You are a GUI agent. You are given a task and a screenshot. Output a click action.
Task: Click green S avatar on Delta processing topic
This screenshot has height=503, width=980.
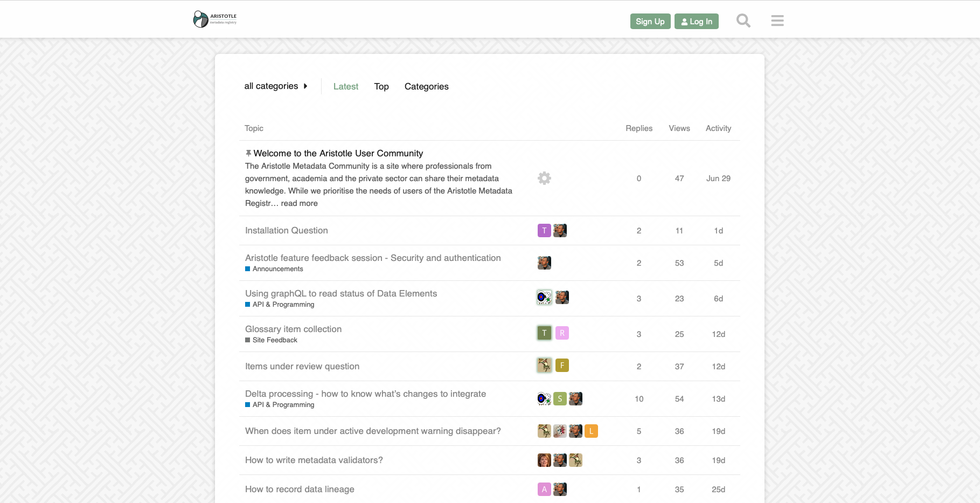pos(560,399)
